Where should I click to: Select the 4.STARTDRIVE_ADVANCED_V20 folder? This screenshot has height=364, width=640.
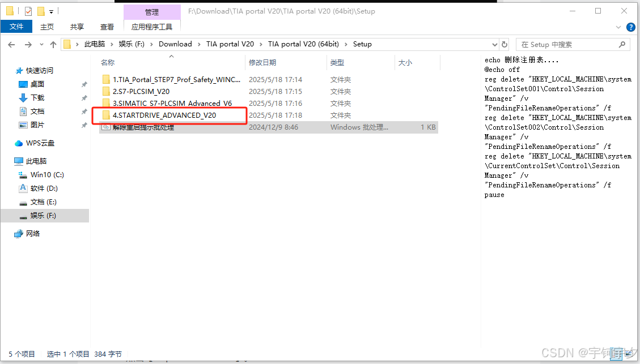pos(164,115)
